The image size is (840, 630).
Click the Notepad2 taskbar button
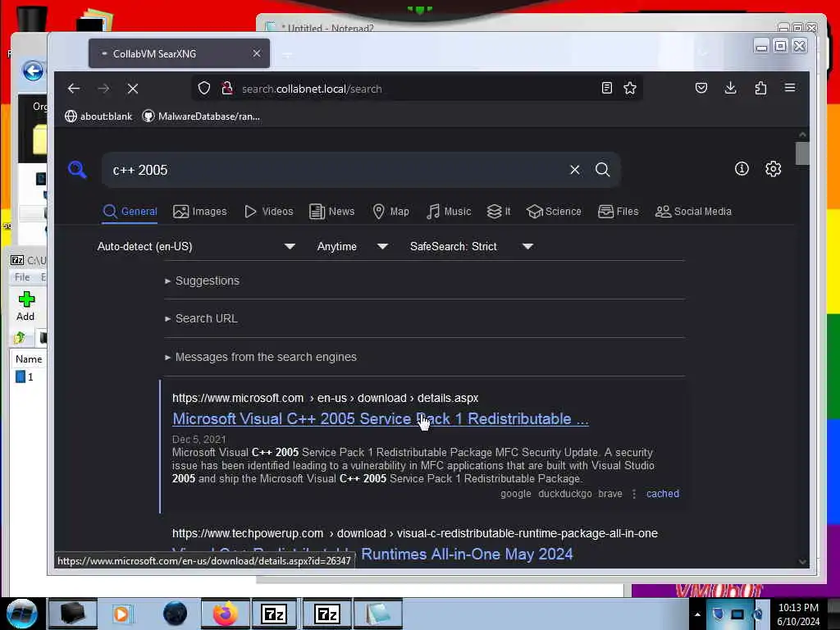(x=378, y=614)
